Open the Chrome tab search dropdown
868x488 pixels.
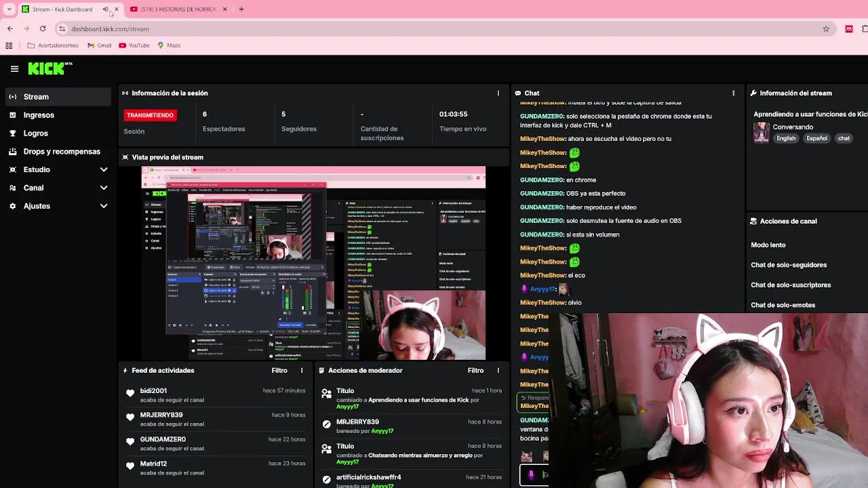9,9
